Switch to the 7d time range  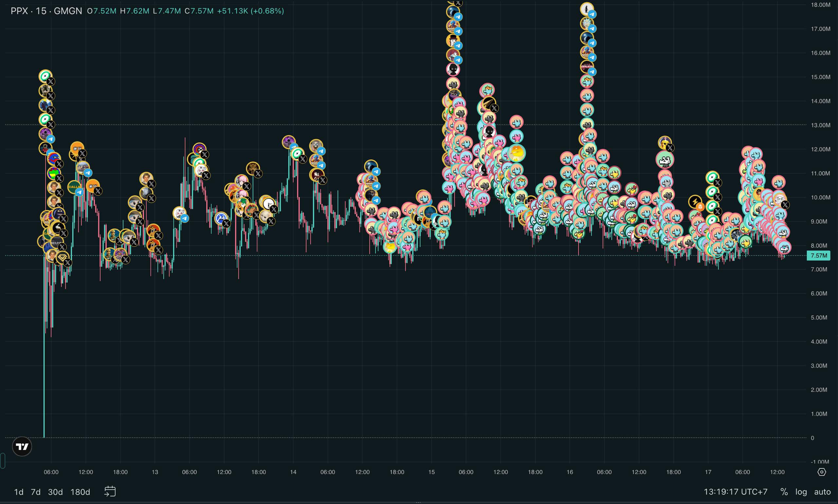click(x=36, y=492)
